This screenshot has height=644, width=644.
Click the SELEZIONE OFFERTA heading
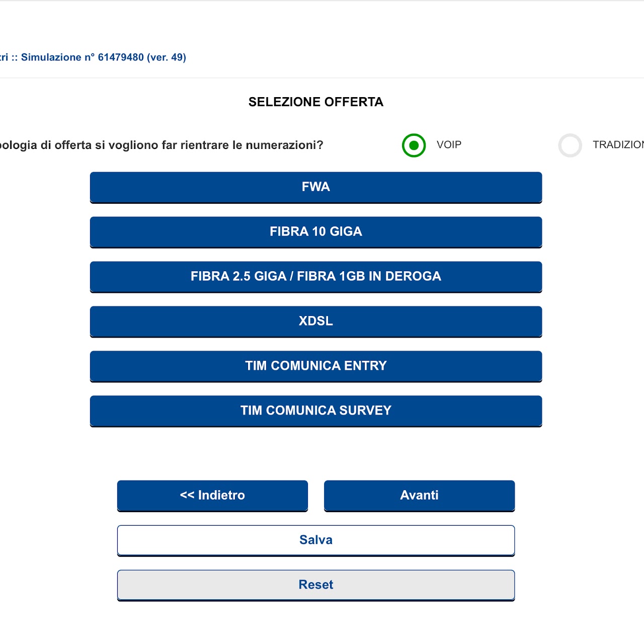[315, 102]
